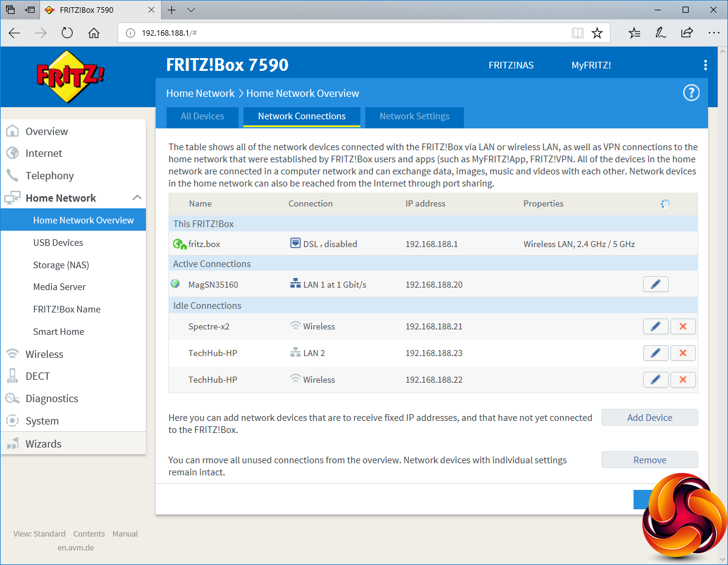Click View: Standard footer link

point(39,534)
